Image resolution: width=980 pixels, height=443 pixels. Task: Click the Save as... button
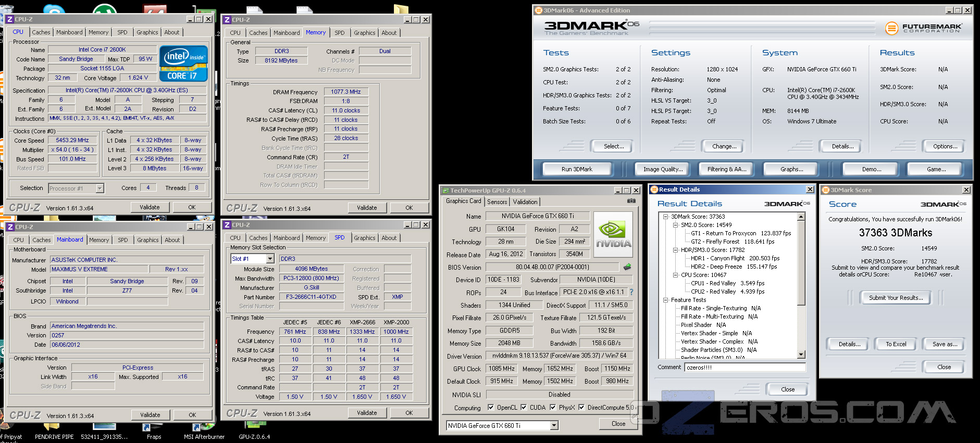tap(945, 344)
